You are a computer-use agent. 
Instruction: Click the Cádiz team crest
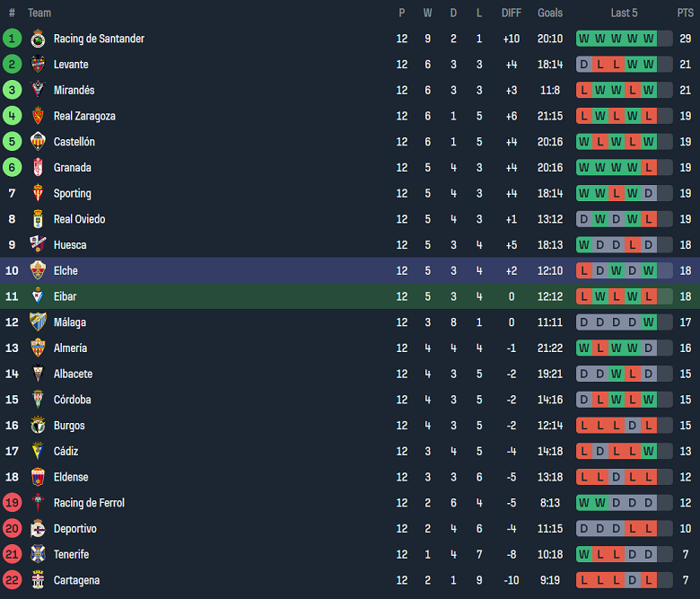tap(38, 452)
